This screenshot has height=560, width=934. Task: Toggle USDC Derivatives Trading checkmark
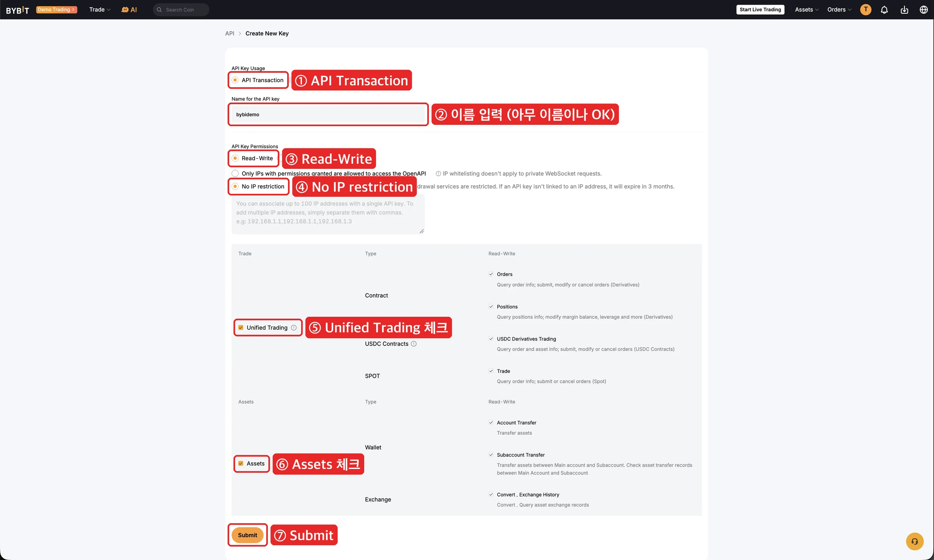pos(491,339)
